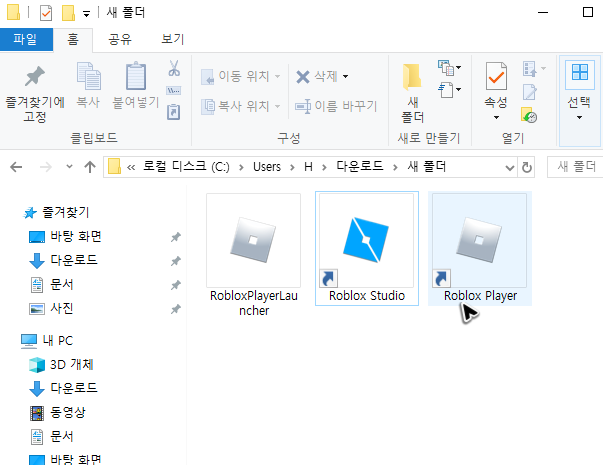The width and height of the screenshot is (603, 465).
Task: Click Users in the address path
Action: coord(267,167)
